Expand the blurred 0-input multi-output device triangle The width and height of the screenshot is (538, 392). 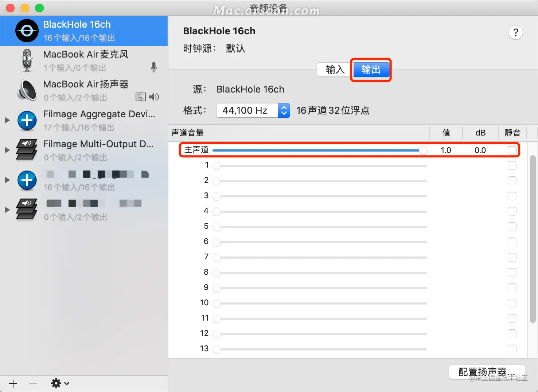pyautogui.click(x=7, y=210)
